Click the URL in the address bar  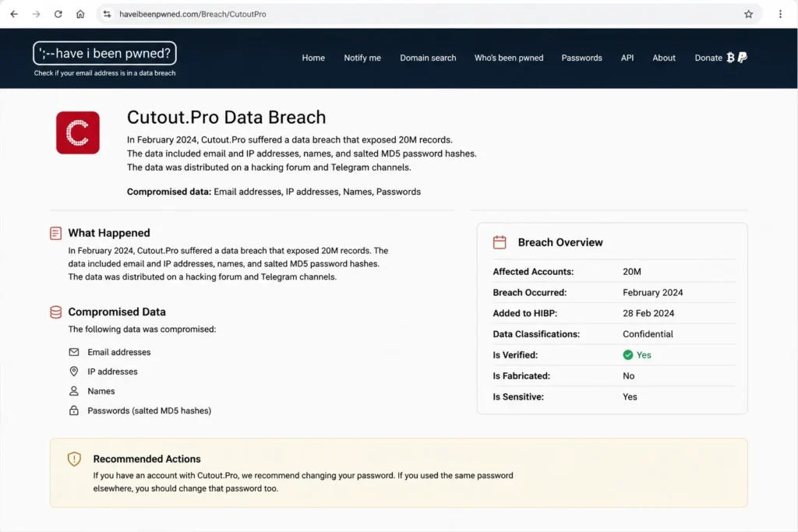tap(193, 14)
